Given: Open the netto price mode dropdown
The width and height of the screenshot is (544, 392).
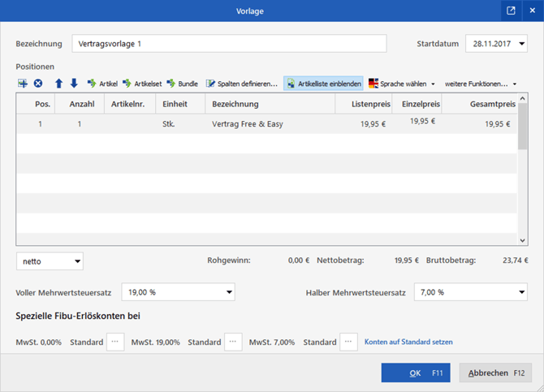Looking at the screenshot, I should 50,261.
